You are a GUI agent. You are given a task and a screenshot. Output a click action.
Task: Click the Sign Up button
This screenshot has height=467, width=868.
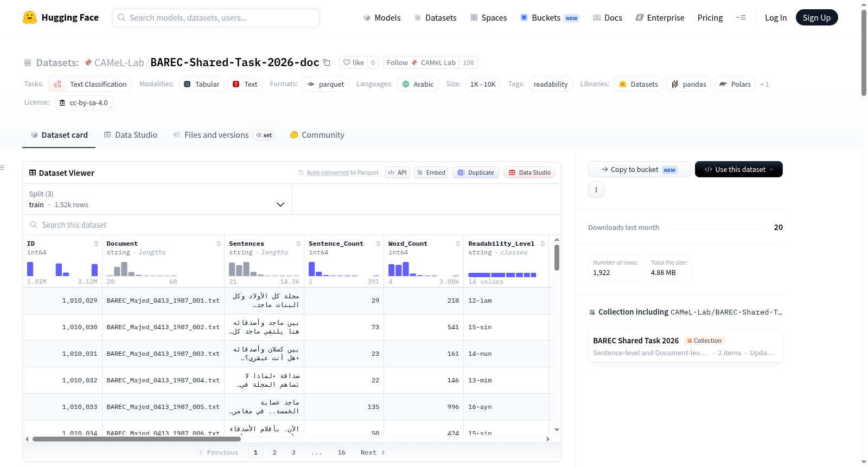[816, 17]
